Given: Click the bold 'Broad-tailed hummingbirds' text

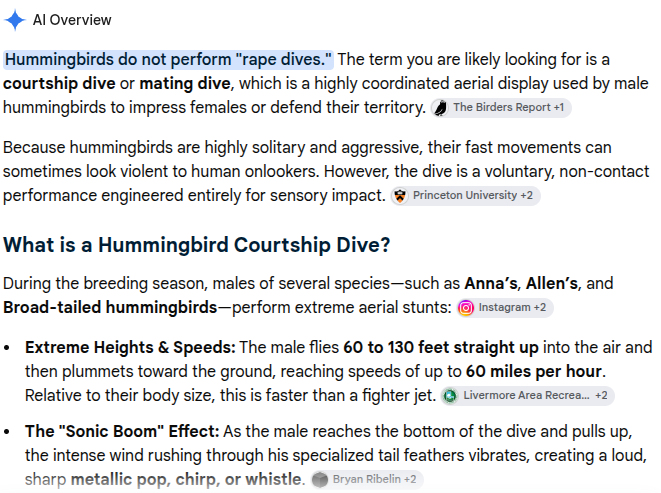Looking at the screenshot, I should pos(110,307).
